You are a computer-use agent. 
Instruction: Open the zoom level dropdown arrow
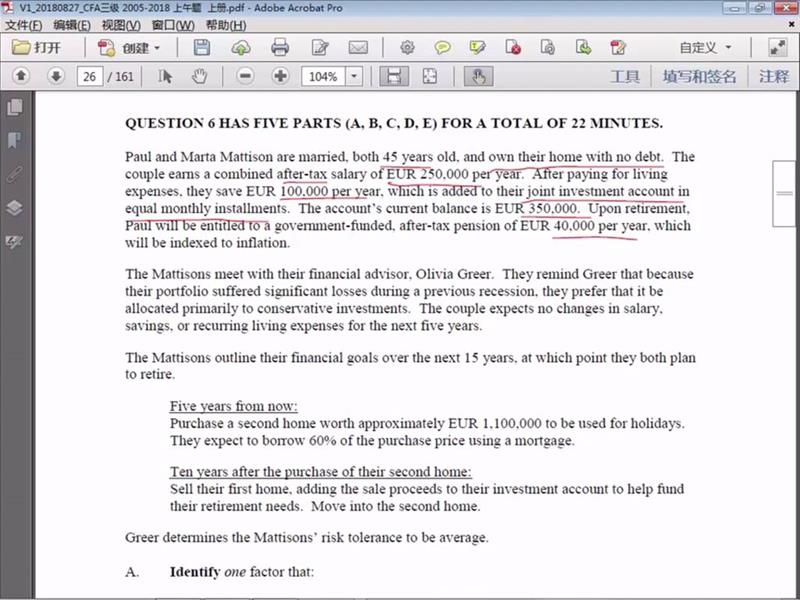click(x=354, y=77)
